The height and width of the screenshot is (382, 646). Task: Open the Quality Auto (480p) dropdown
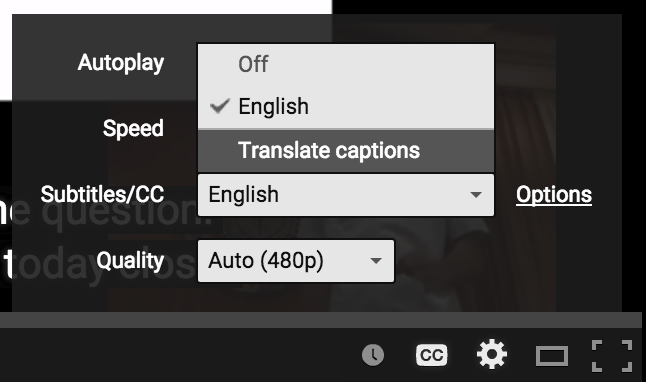296,261
